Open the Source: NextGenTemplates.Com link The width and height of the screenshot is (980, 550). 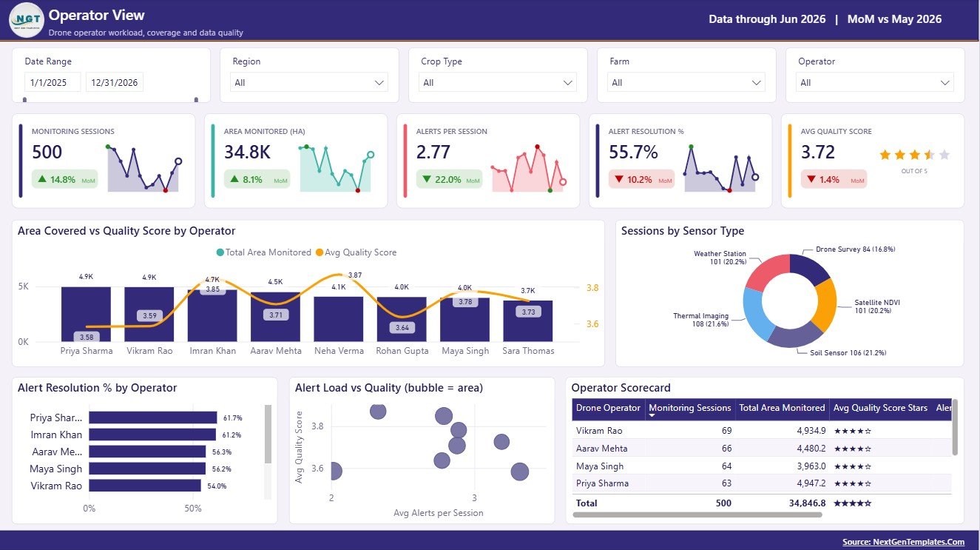904,542
